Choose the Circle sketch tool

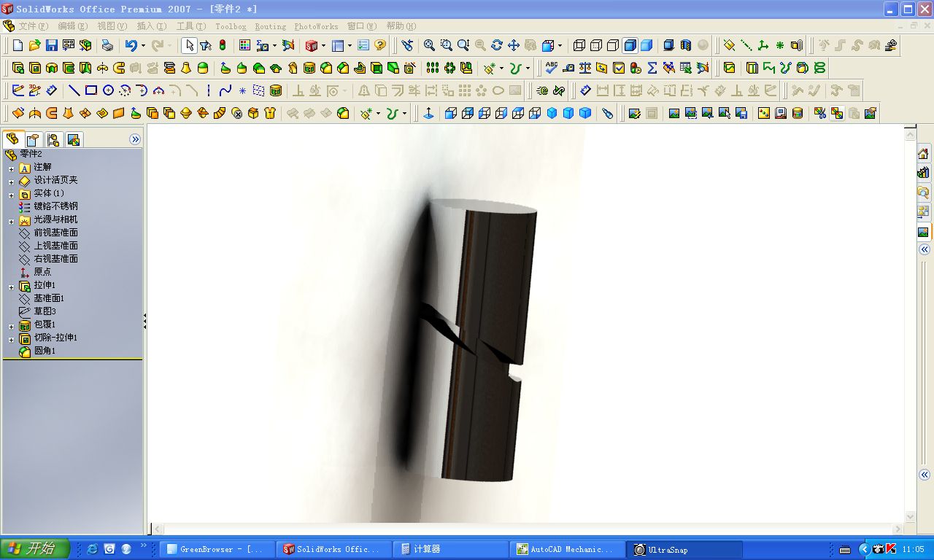(108, 90)
